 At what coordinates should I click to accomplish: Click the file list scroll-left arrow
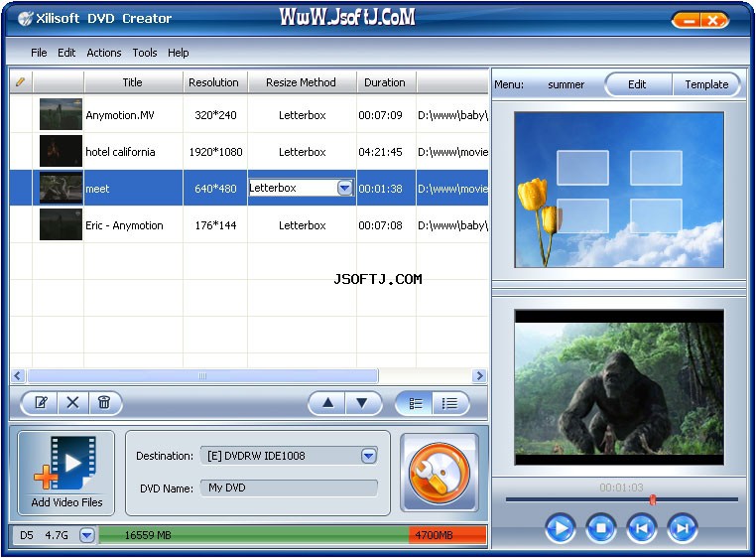coord(18,376)
